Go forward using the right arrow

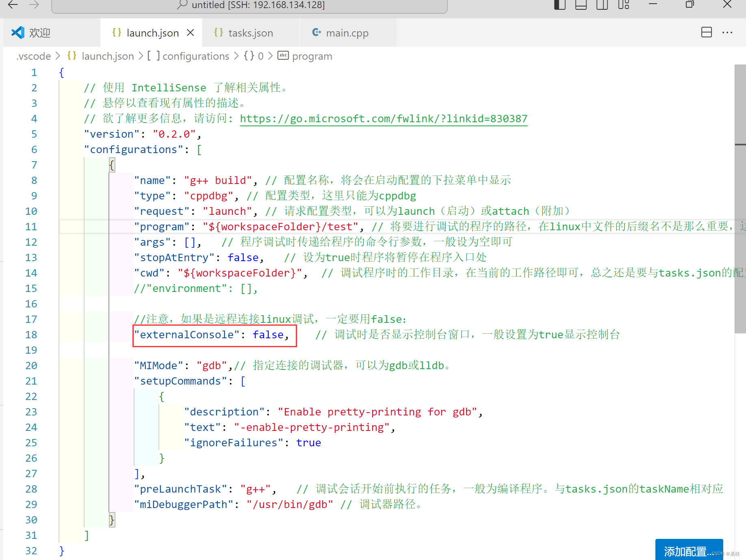tap(34, 4)
